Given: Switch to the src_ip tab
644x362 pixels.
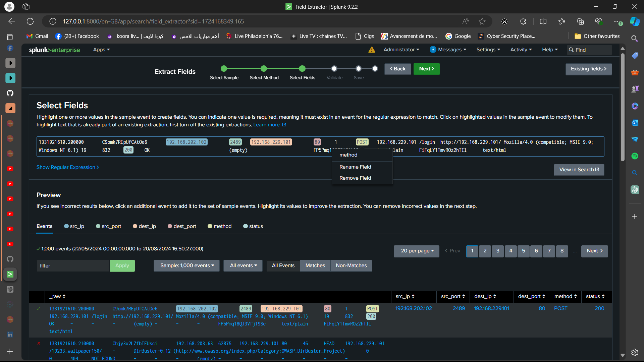Looking at the screenshot, I should [x=74, y=226].
